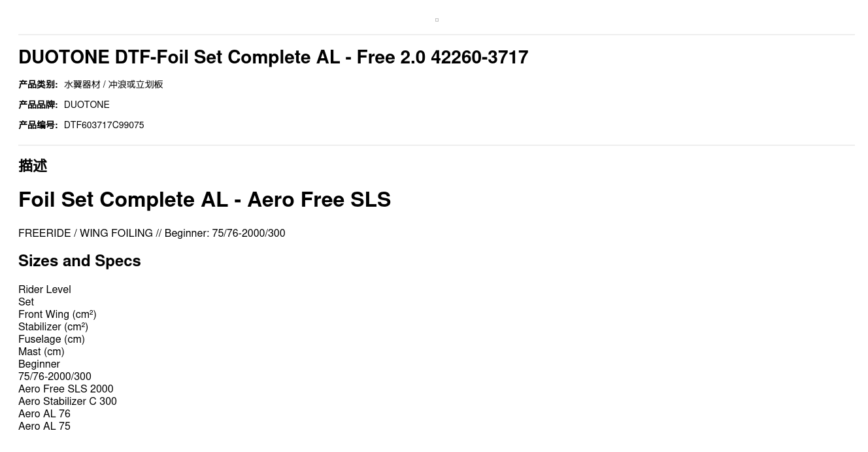Click the Aero Stabilizer C 300 value
The width and height of the screenshot is (868, 452).
[x=67, y=402]
